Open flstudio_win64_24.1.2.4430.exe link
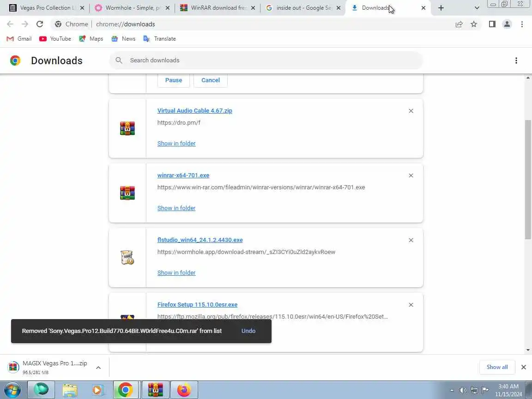 pos(200,240)
